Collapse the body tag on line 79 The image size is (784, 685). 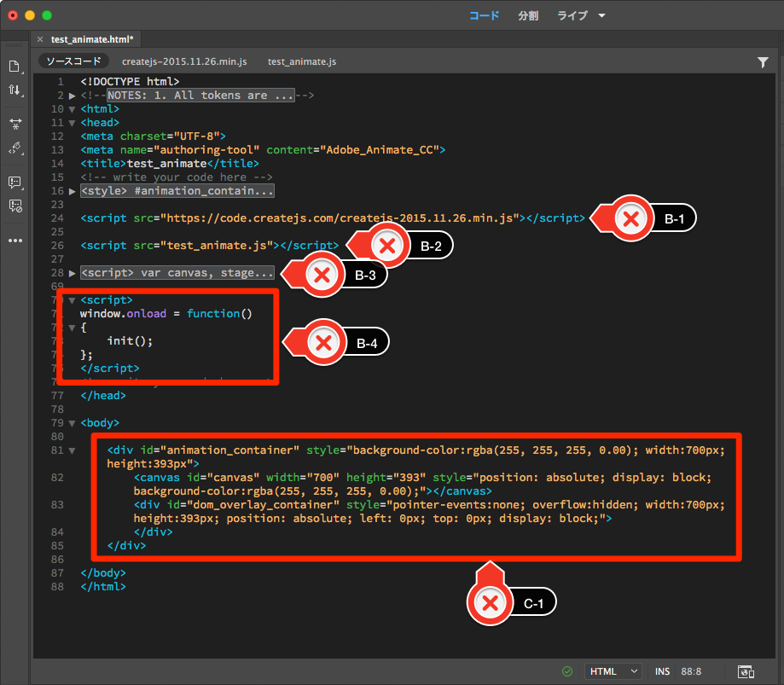[x=73, y=423]
